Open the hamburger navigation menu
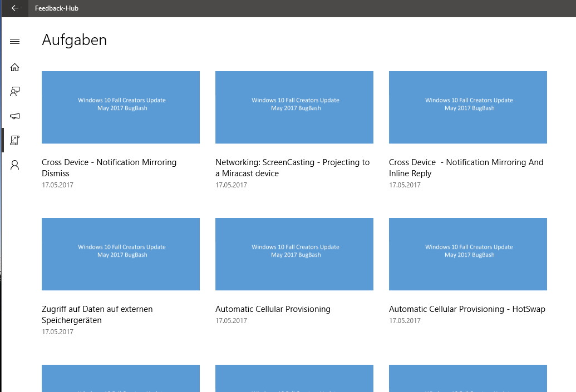 [14, 42]
